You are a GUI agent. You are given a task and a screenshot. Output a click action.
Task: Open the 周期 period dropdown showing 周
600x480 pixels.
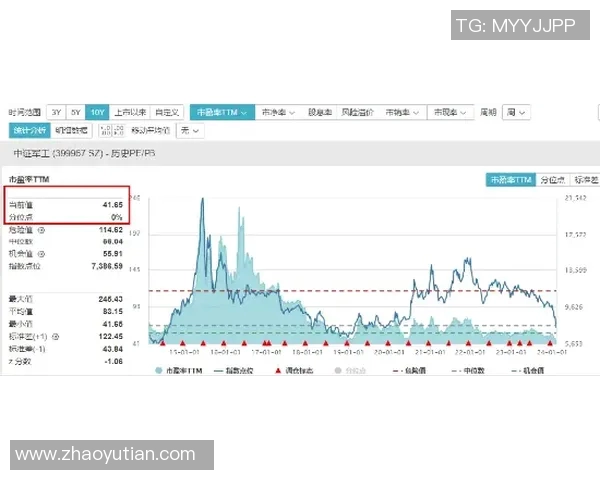tap(516, 112)
